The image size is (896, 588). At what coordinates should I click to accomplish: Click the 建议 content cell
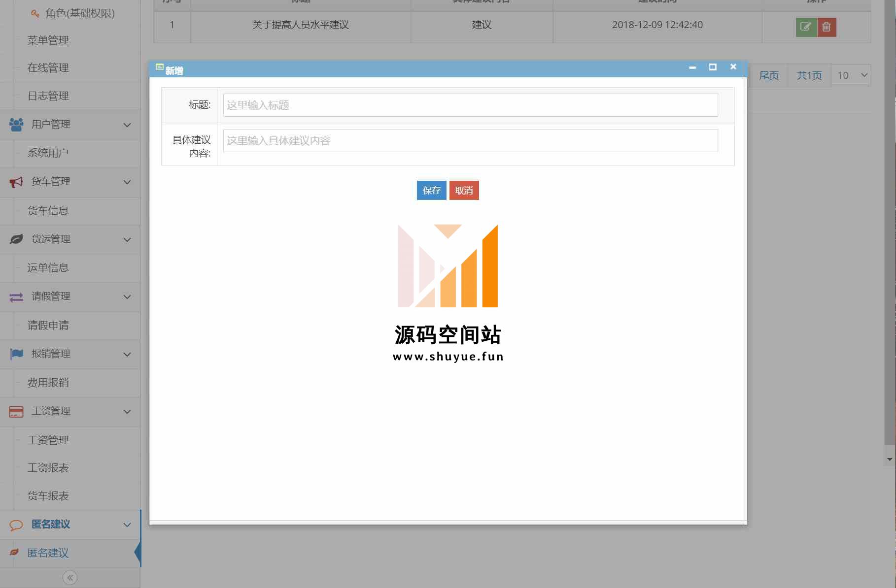pos(482,25)
